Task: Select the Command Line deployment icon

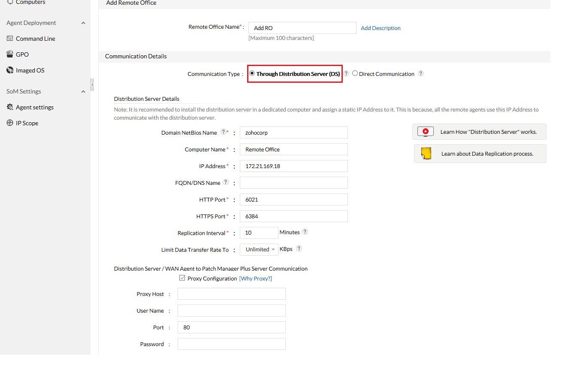Action: tap(10, 38)
